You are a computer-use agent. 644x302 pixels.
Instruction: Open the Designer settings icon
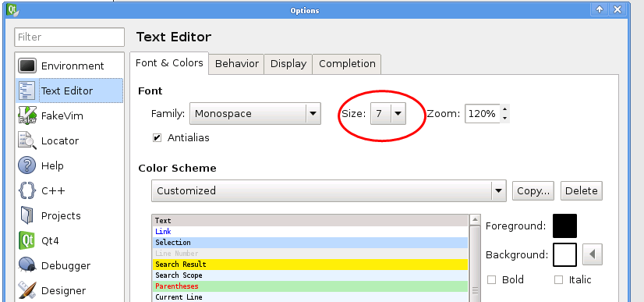pyautogui.click(x=27, y=290)
